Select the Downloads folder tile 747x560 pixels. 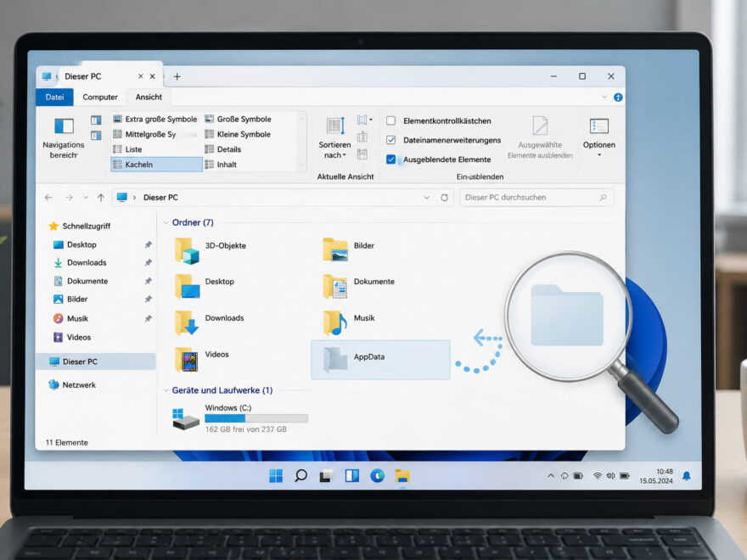click(210, 322)
